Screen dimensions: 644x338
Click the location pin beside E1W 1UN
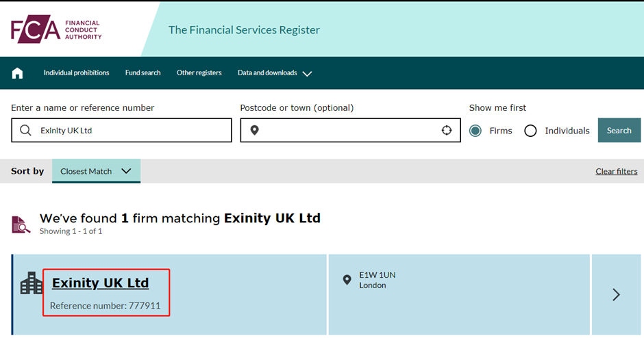(347, 280)
